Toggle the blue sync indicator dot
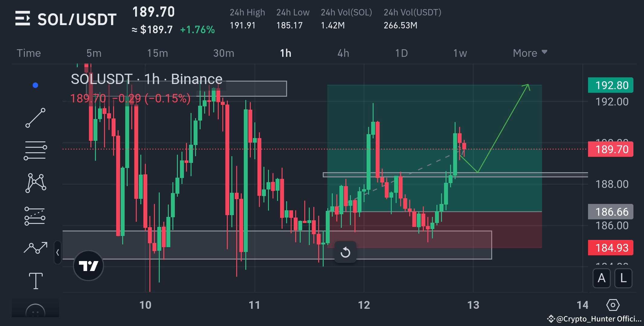 [36, 85]
